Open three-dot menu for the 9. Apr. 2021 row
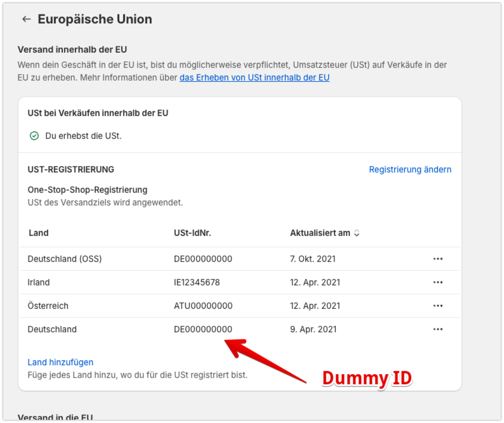The width and height of the screenshot is (504, 423). click(x=438, y=329)
